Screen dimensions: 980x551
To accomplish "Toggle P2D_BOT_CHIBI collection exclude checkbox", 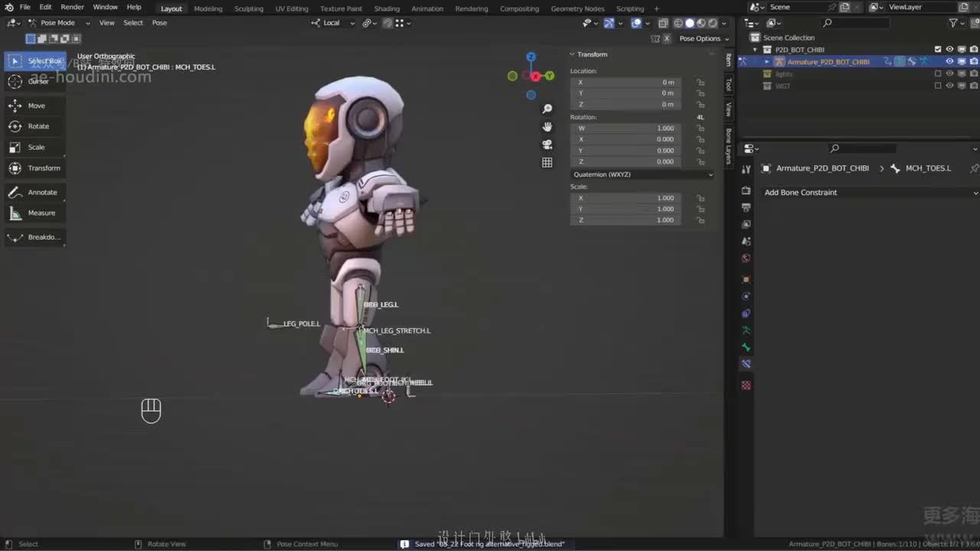I will [x=938, y=50].
